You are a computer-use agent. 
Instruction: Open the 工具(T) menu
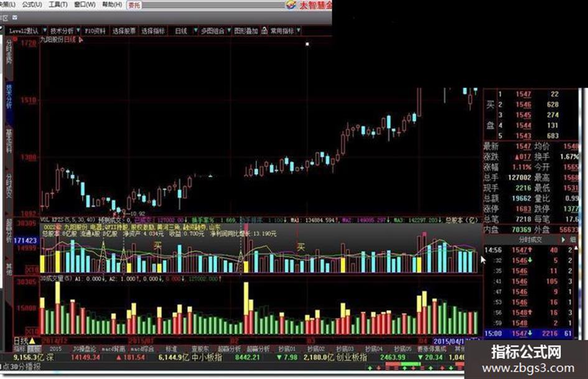pyautogui.click(x=58, y=4)
